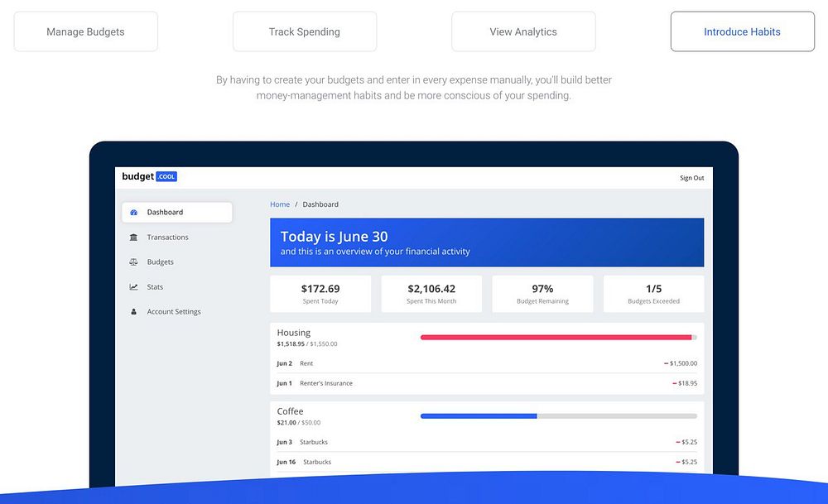
Task: Click the Housing budget title
Action: tap(294, 333)
